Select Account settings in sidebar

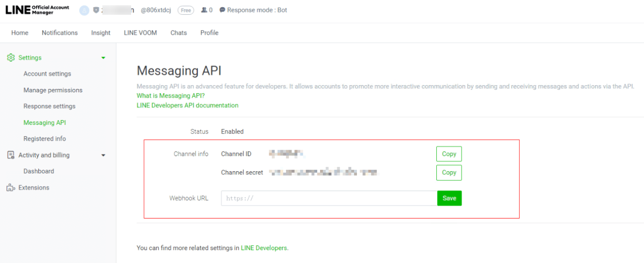(47, 74)
